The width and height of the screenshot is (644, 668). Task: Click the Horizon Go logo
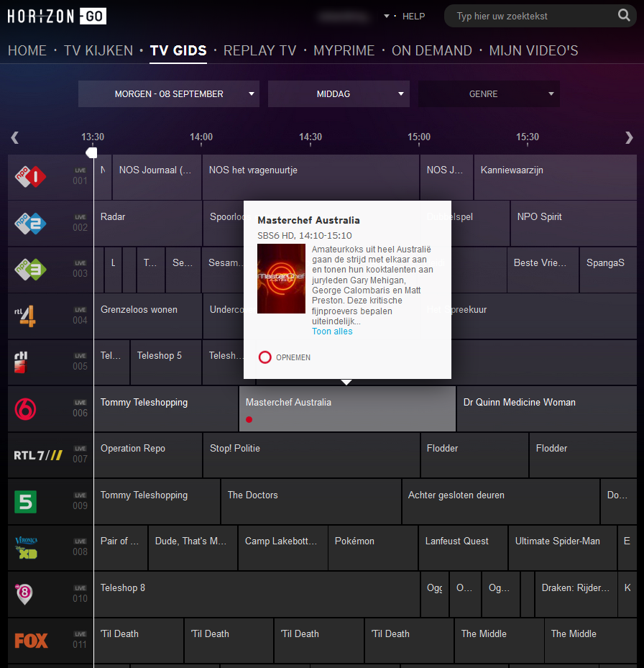point(57,17)
